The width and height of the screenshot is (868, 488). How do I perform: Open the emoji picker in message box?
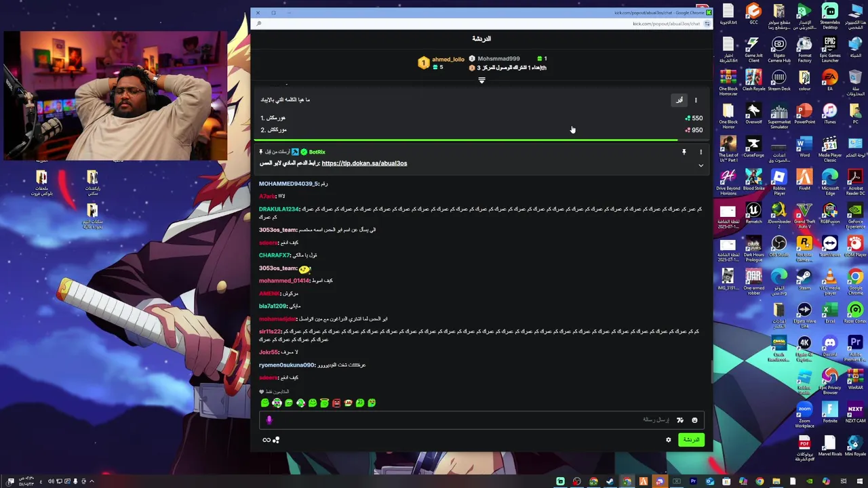[694, 420]
